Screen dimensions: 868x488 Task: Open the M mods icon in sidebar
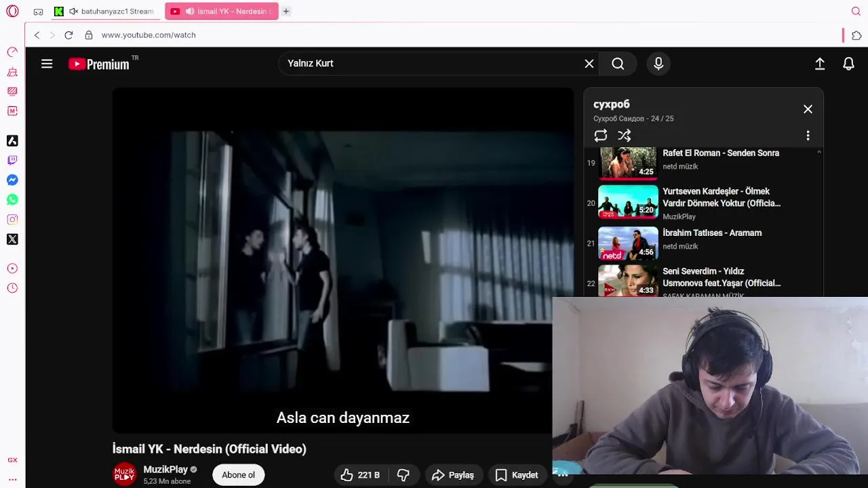coord(12,111)
